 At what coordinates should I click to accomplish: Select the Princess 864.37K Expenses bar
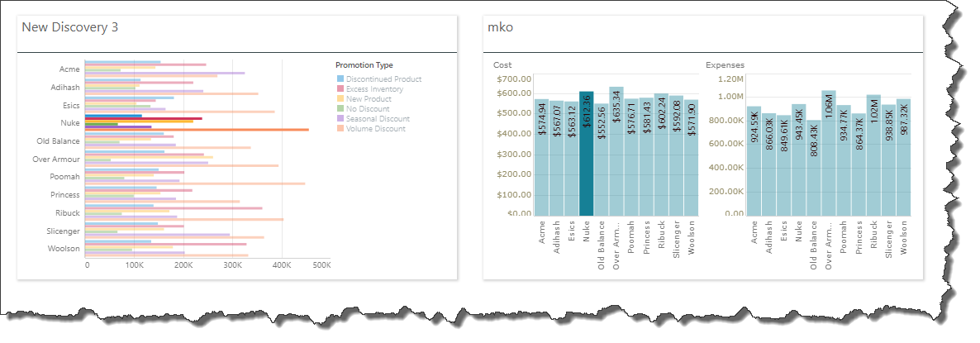point(859,165)
